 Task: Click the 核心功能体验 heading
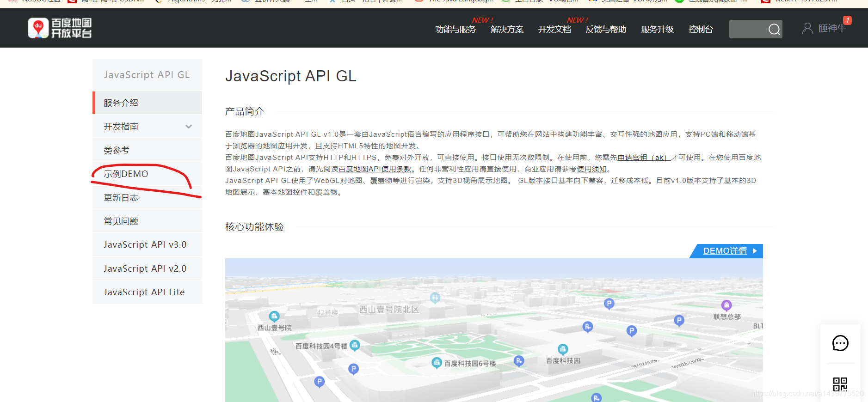tap(254, 227)
